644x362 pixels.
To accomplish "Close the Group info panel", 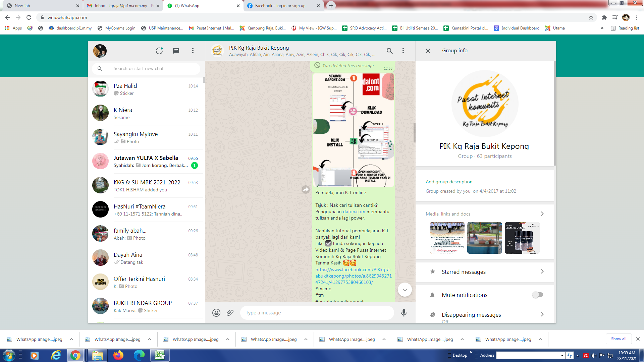I will pos(428,51).
